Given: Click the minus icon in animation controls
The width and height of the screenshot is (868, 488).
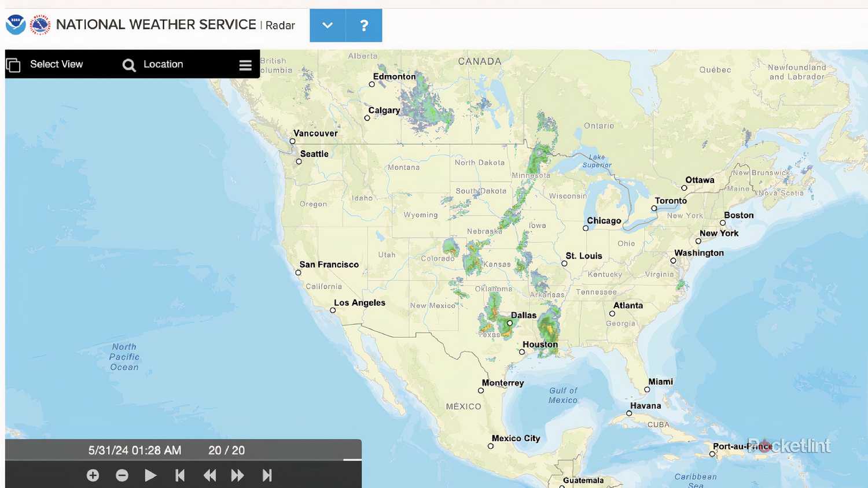Looking at the screenshot, I should [122, 475].
